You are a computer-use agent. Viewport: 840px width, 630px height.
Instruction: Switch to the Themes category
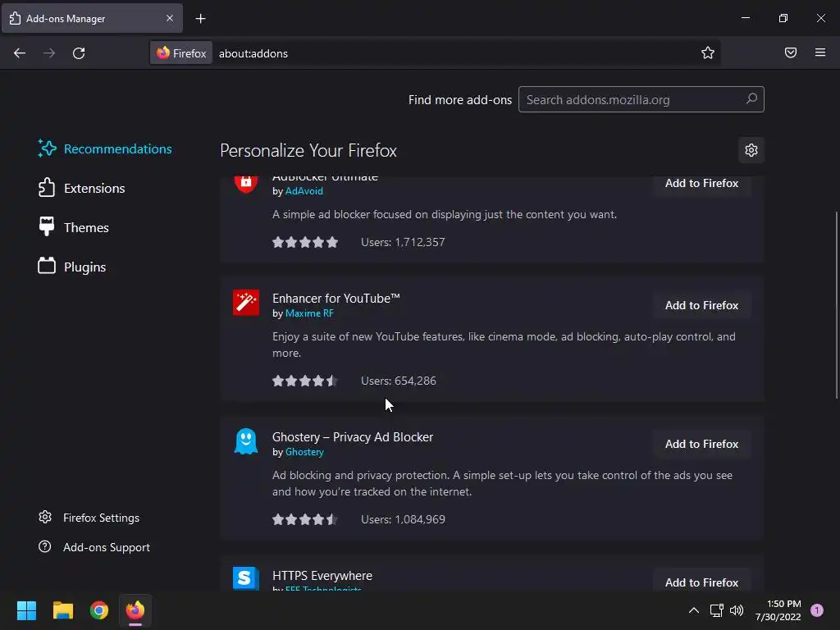(x=73, y=228)
